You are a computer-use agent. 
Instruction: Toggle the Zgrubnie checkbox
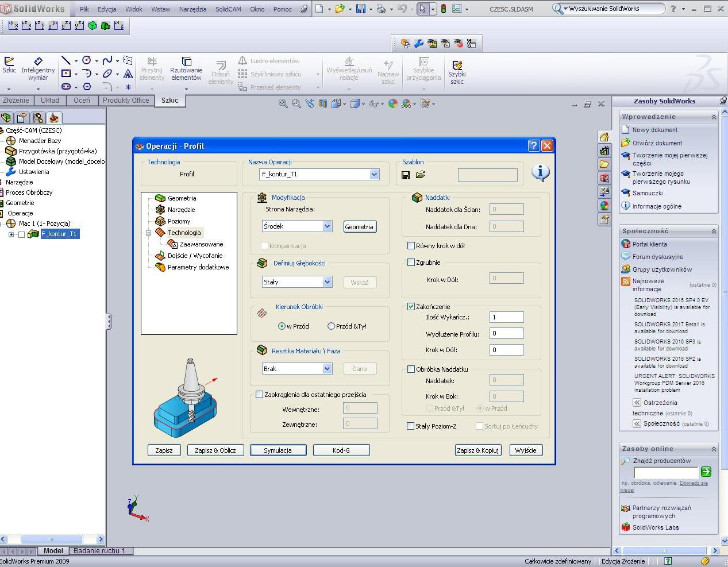(411, 263)
